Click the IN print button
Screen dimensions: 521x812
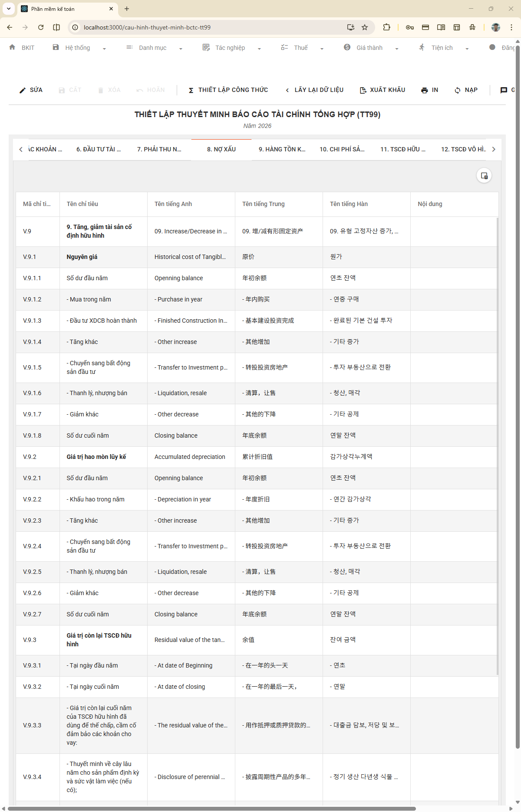pyautogui.click(x=430, y=90)
